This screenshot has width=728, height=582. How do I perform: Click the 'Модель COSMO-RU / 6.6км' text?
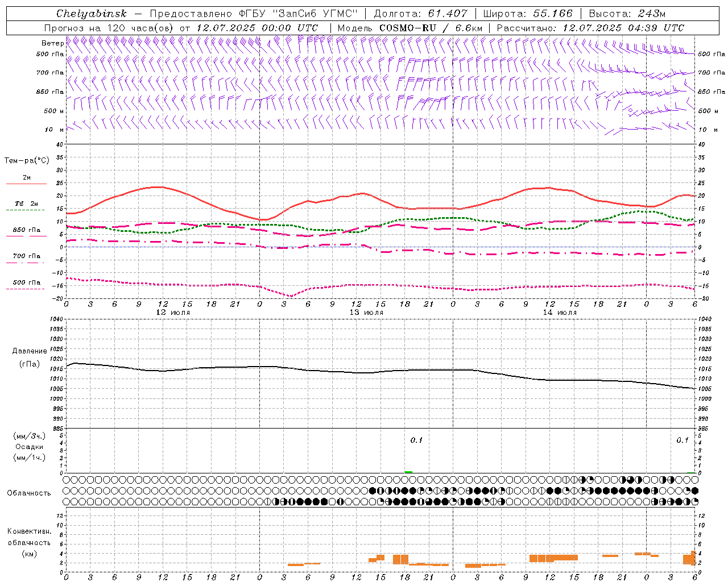click(x=410, y=28)
